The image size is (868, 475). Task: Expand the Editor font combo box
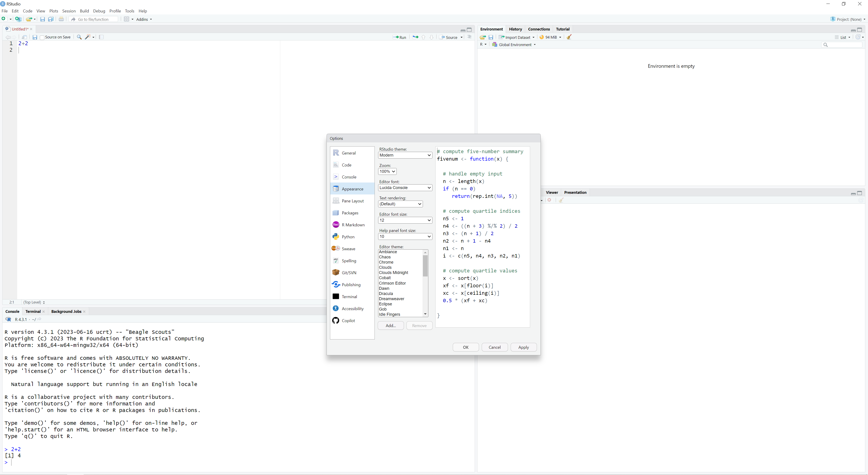tap(405, 187)
